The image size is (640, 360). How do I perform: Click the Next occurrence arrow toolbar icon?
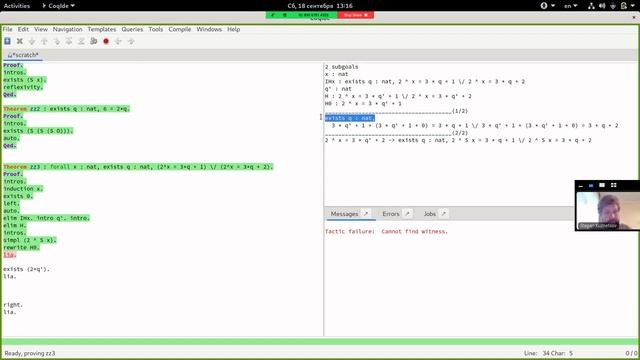131,41
